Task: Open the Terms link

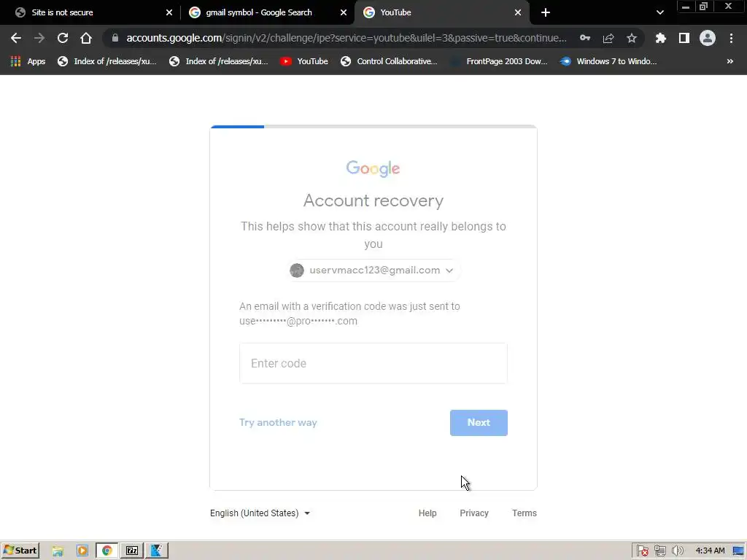Action: (524, 513)
